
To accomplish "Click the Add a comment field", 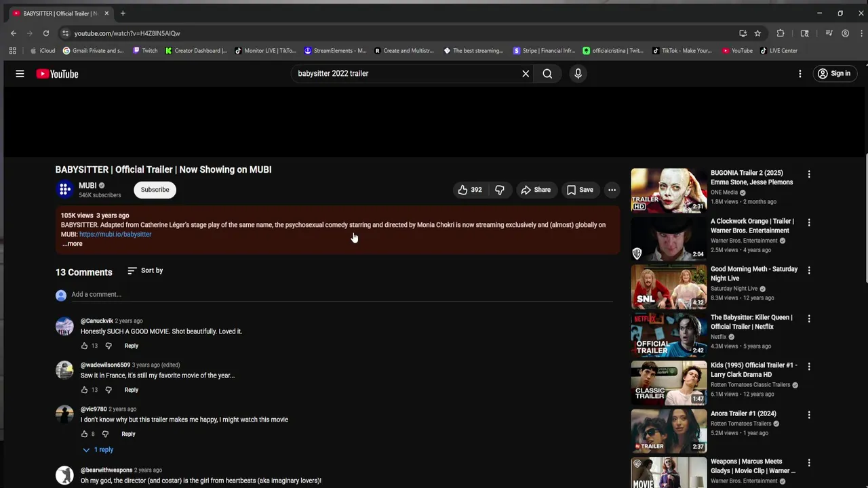I will [342, 294].
